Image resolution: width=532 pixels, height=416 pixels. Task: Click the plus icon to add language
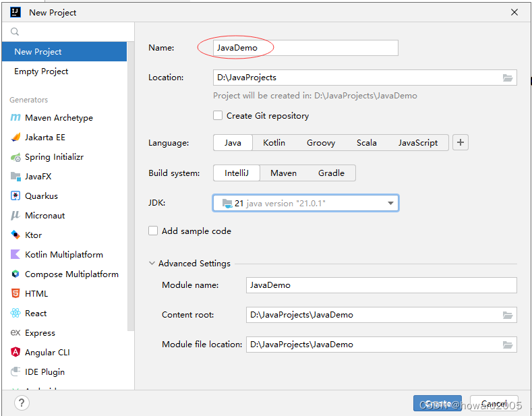[x=461, y=142]
